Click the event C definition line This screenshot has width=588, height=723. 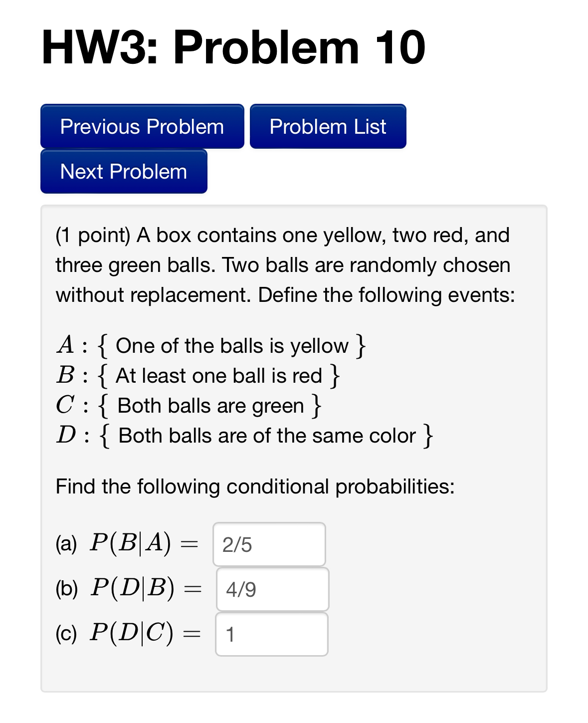click(187, 405)
